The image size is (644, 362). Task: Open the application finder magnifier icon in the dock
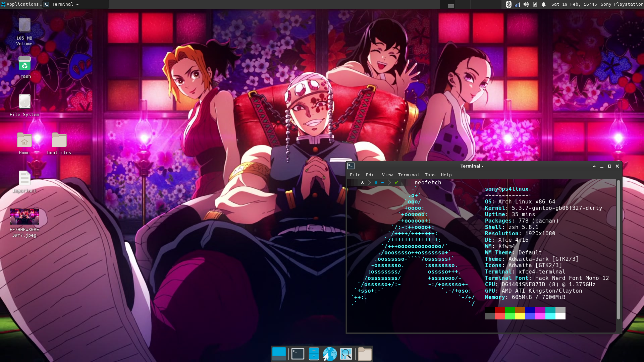click(346, 354)
